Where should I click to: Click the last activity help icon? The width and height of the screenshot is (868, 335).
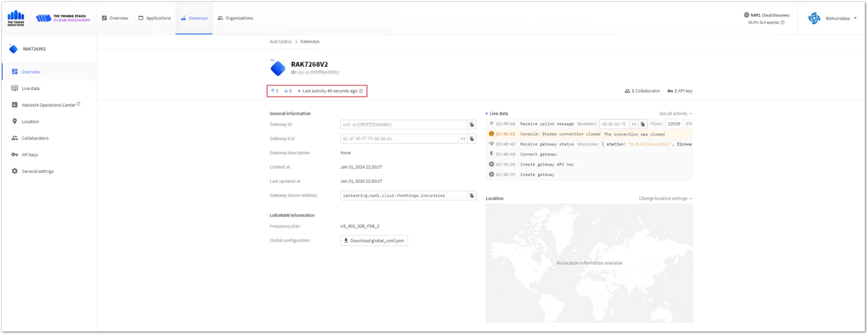pyautogui.click(x=361, y=91)
